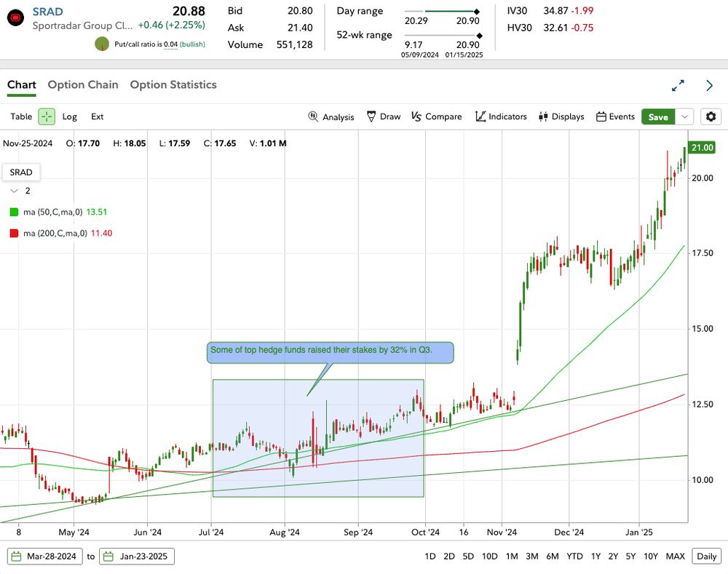Screen dimensions: 728x574
Task: Set chart range to 5Y
Action: [630, 557]
